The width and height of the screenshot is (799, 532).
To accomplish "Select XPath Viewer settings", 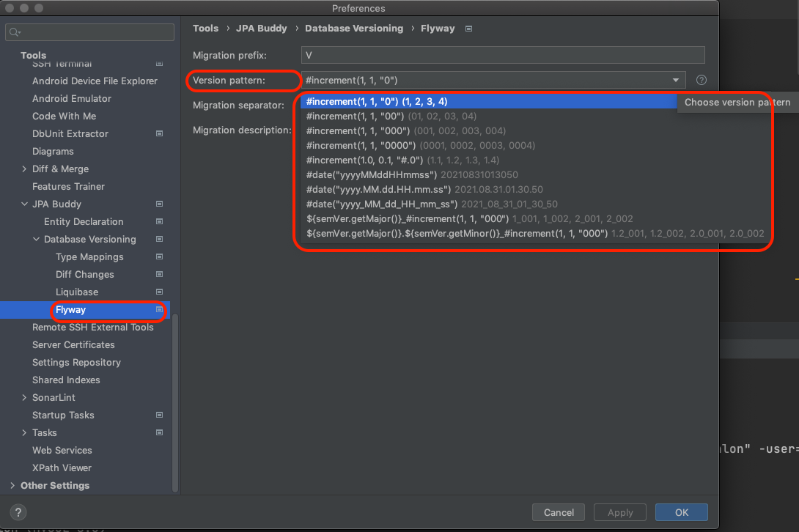I will pos(62,468).
